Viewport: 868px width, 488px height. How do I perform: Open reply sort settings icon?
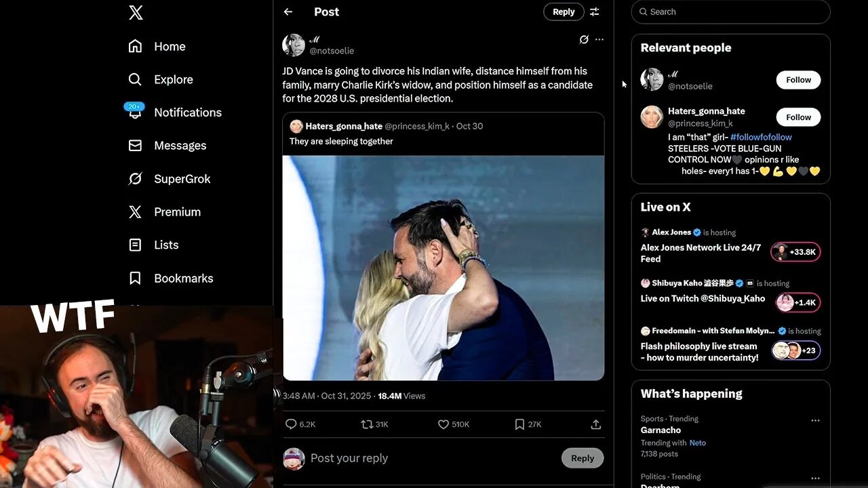coord(595,12)
